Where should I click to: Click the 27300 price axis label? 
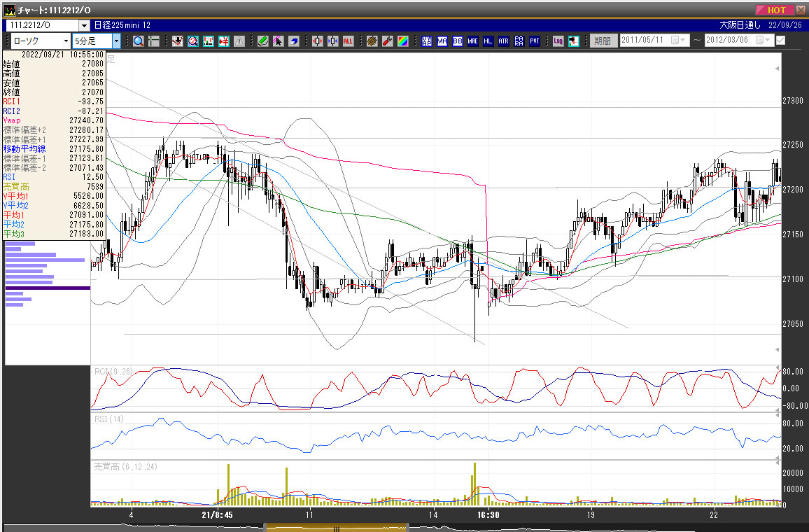pyautogui.click(x=792, y=101)
